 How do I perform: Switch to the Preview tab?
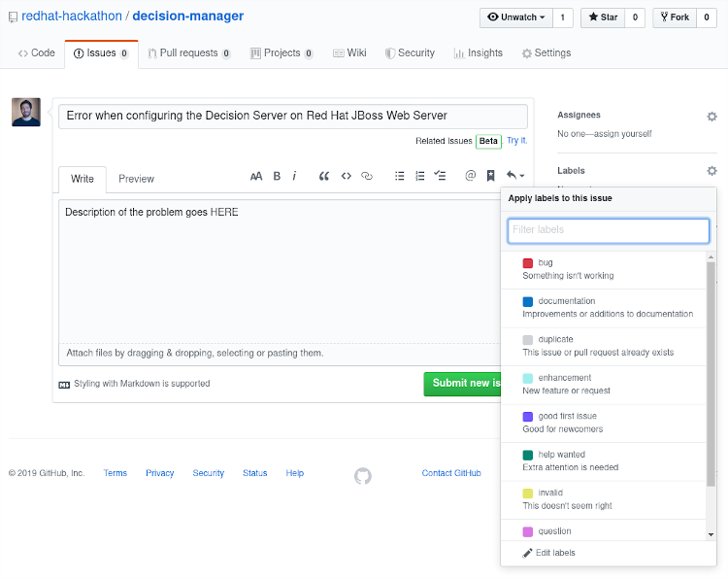(136, 179)
